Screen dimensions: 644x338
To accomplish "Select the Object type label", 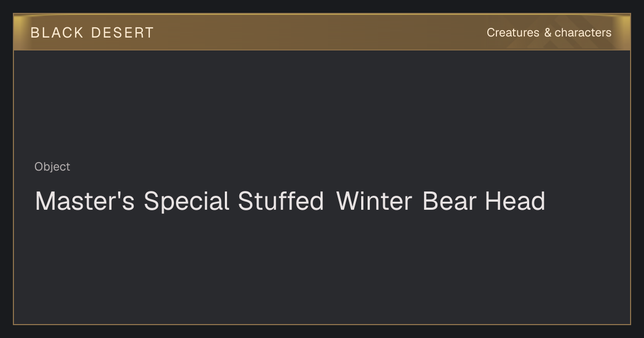I will [52, 167].
